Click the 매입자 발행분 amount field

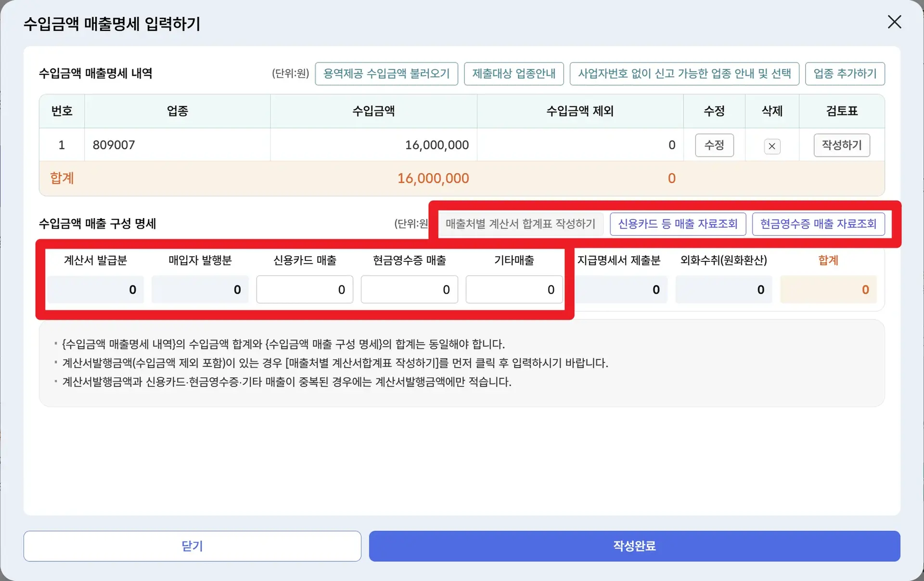click(x=200, y=289)
